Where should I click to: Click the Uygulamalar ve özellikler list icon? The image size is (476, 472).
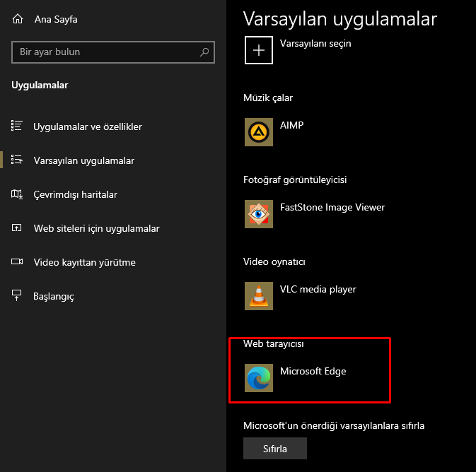coord(17,126)
